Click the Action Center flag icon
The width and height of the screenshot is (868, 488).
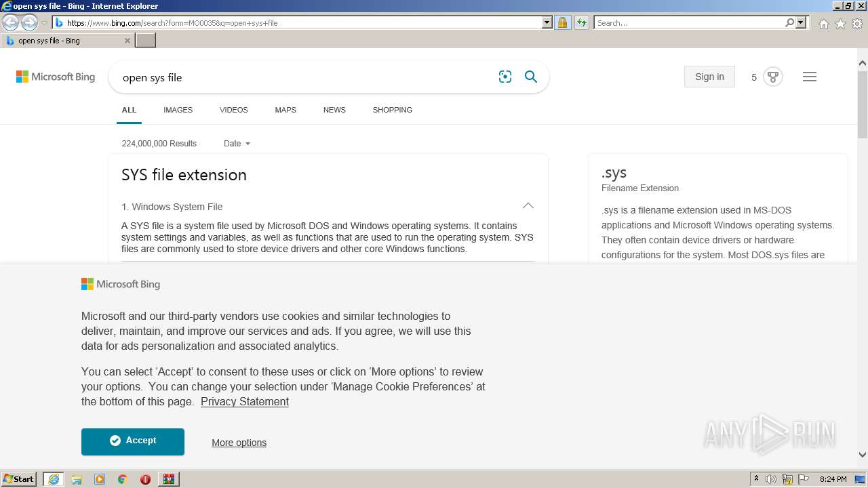(x=803, y=479)
